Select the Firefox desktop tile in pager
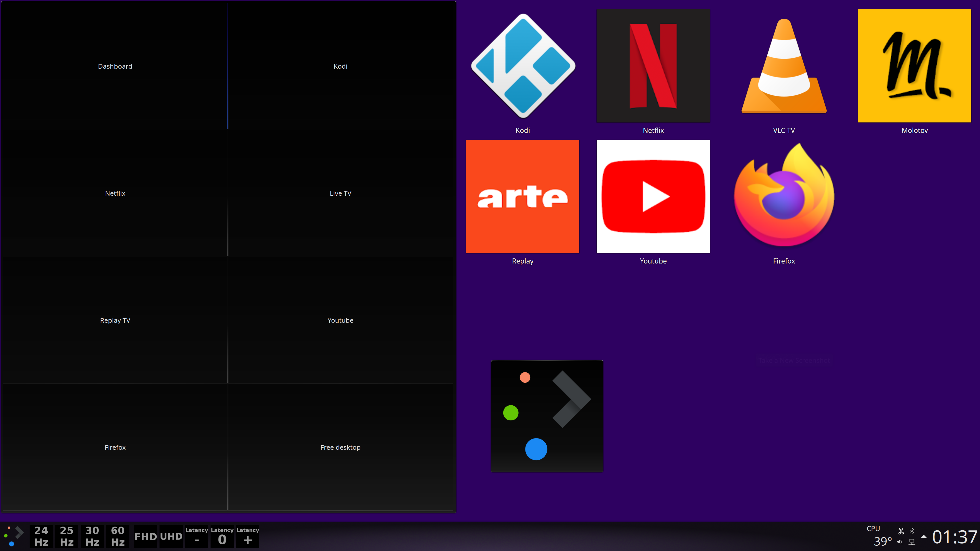Screen dimensions: 980x551 click(x=115, y=447)
